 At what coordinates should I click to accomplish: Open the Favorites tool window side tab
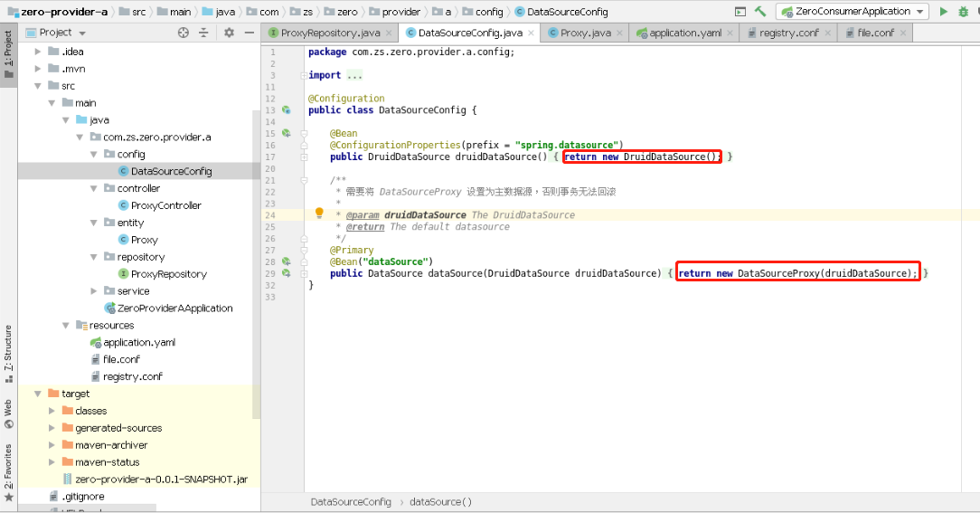(x=8, y=472)
